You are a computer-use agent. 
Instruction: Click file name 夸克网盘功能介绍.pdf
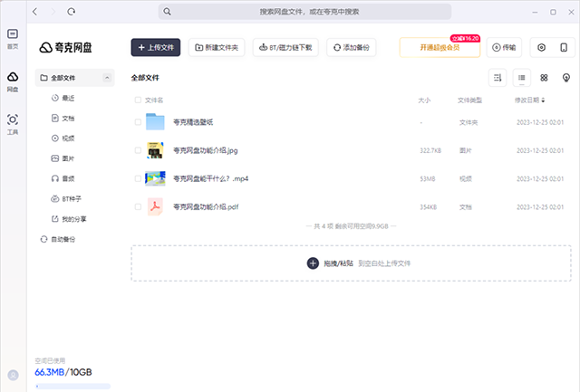(206, 207)
